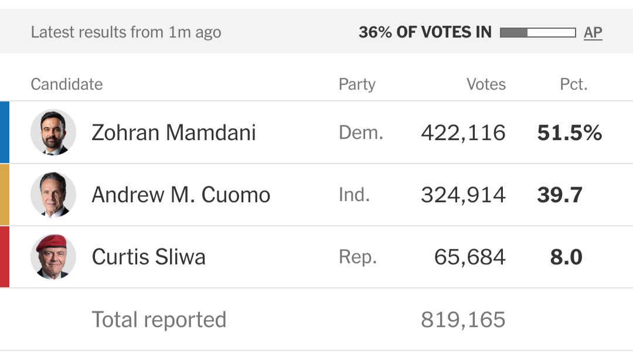Click the Candidate column header
Viewport: 633px width, 364px height.
[x=66, y=84]
